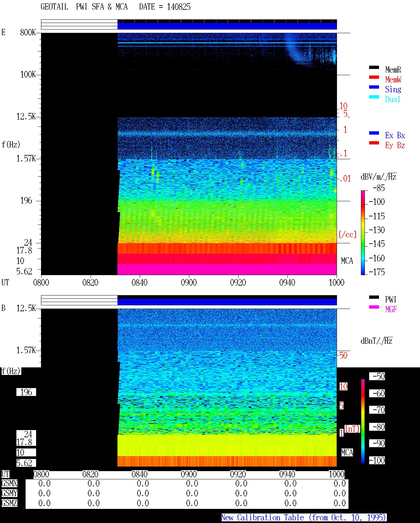Click the E panel 12.5K frequency label
The width and height of the screenshot is (420, 523).
tap(26, 117)
